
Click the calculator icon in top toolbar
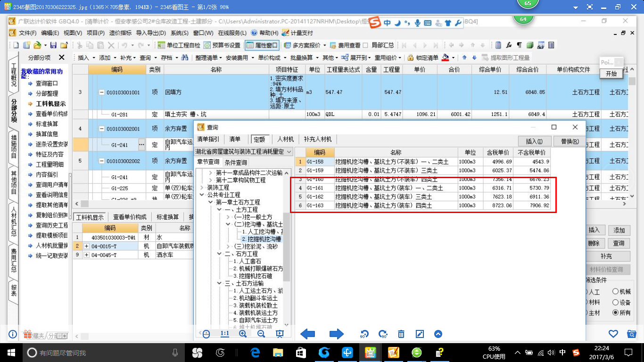[498, 45]
